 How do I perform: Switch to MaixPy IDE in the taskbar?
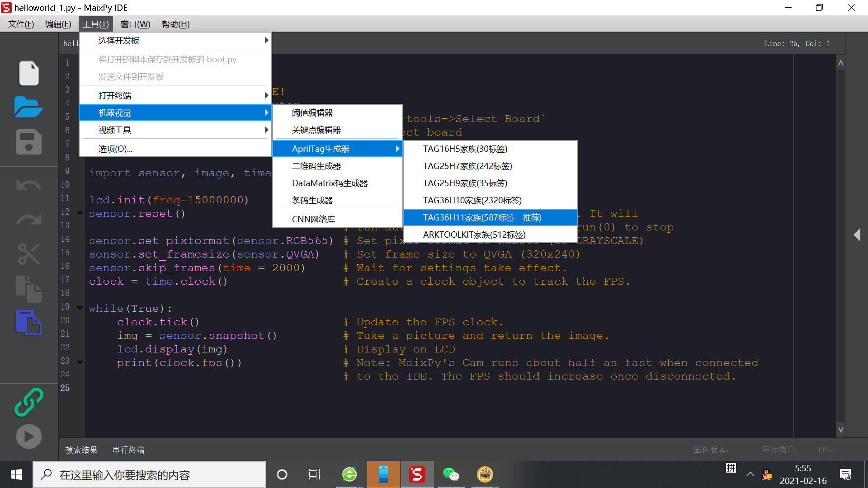click(x=417, y=474)
